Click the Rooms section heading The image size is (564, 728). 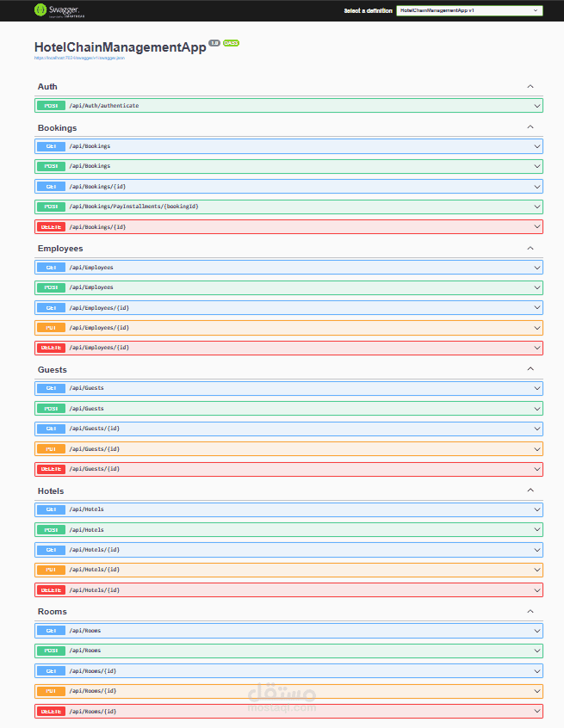(52, 612)
